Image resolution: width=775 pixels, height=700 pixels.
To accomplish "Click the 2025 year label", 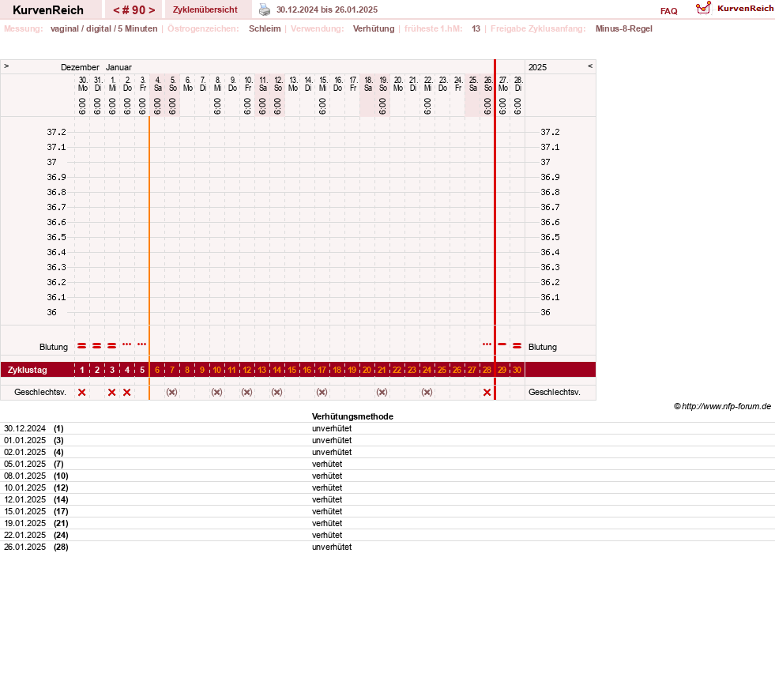I will pyautogui.click(x=538, y=67).
